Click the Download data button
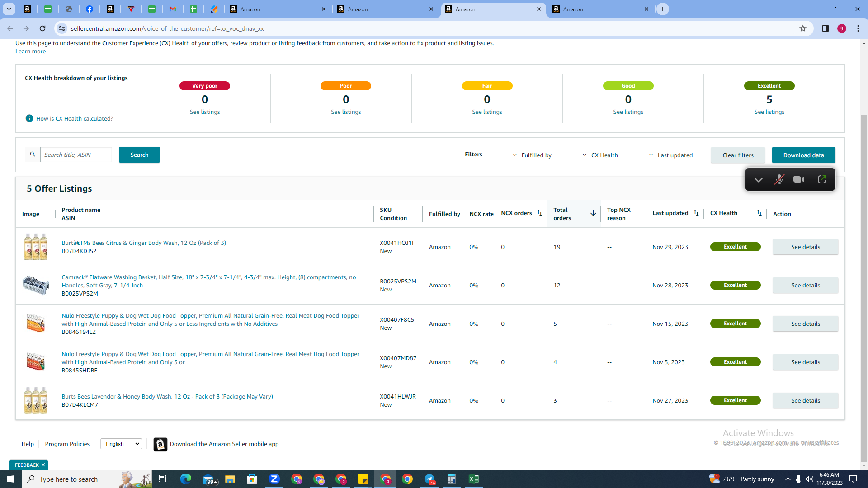Viewport: 868px width, 488px height. click(803, 155)
